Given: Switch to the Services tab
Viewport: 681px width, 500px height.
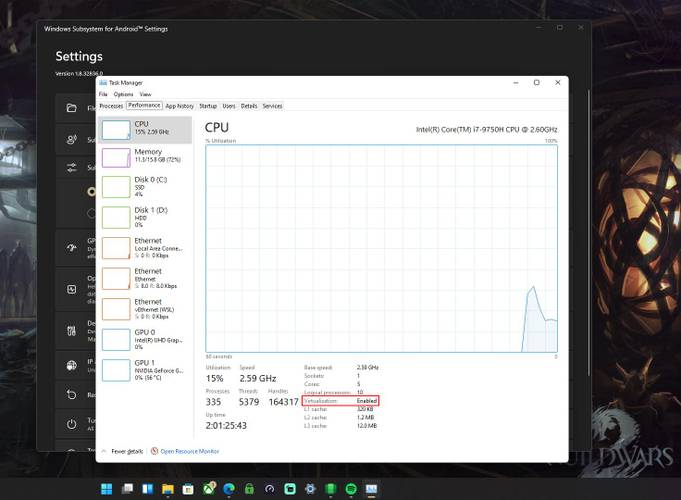Looking at the screenshot, I should pos(272,106).
